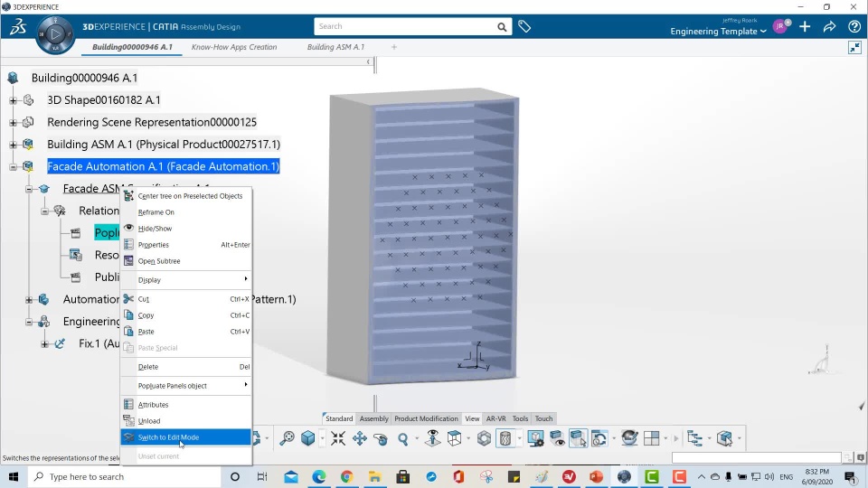
Task: Select the Pan arrows tool
Action: (360, 438)
